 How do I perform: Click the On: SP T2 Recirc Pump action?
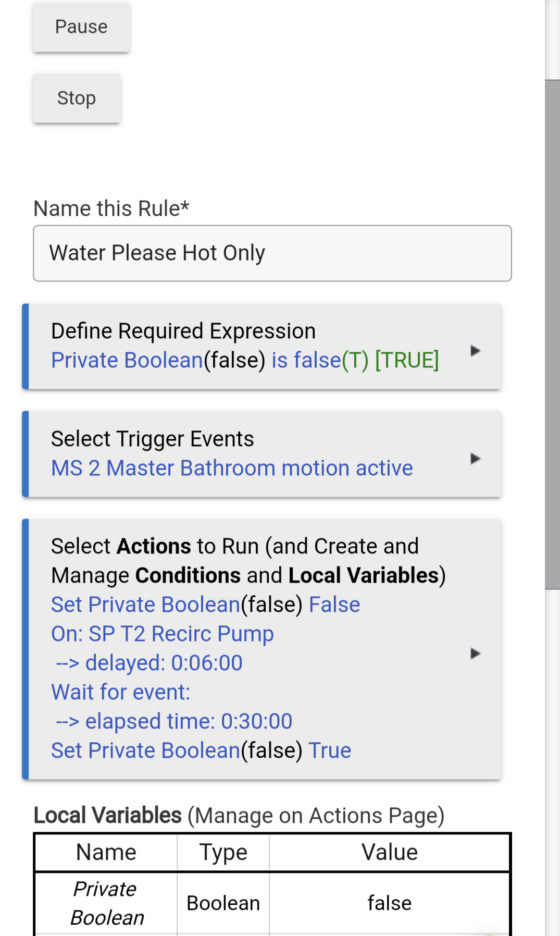[x=162, y=634]
